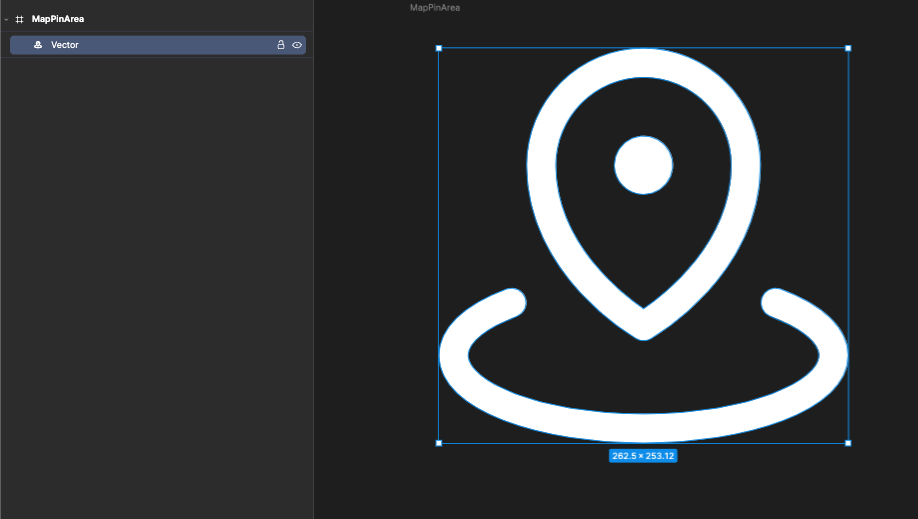Viewport: 918px width, 519px height.
Task: Click the bottom-left selection handle
Action: click(x=439, y=443)
